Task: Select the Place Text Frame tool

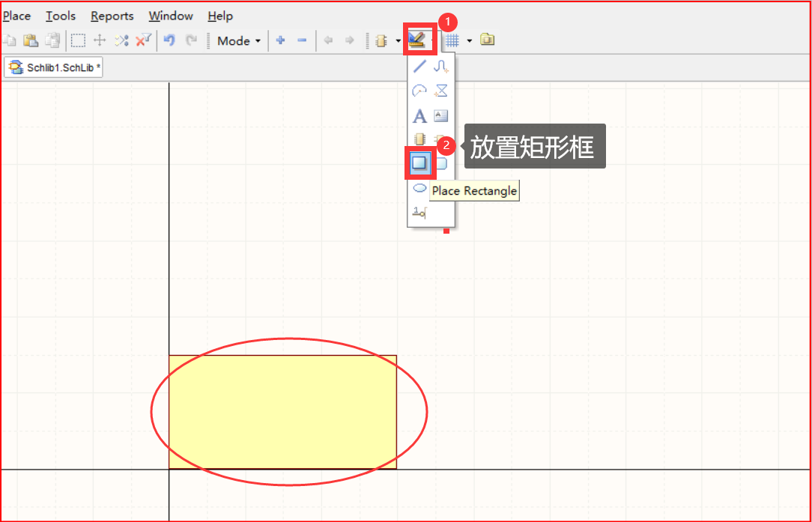Action: pyautogui.click(x=440, y=116)
